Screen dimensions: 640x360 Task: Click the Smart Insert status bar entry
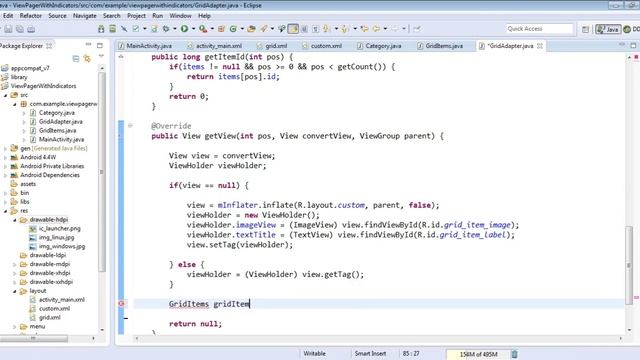tap(370, 353)
